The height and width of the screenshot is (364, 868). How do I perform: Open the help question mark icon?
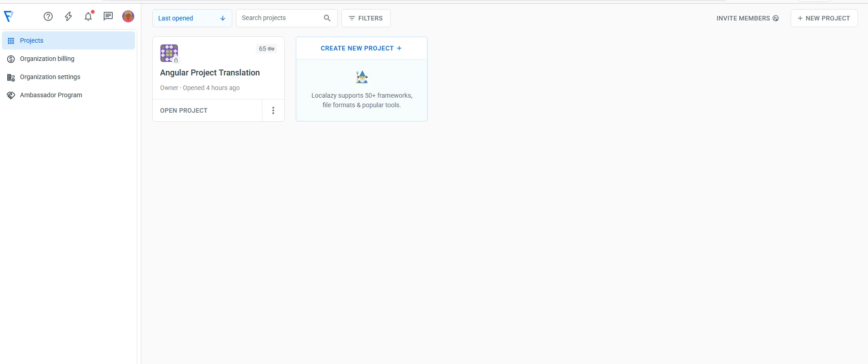48,17
